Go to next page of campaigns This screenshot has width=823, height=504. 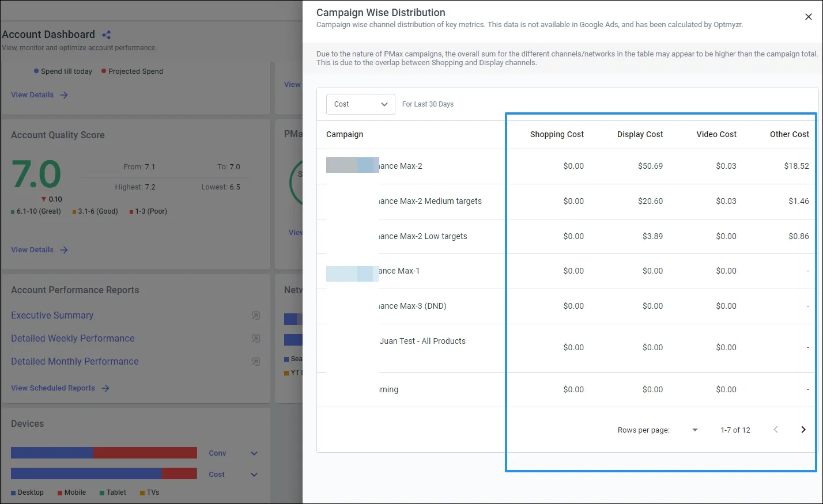(803, 430)
